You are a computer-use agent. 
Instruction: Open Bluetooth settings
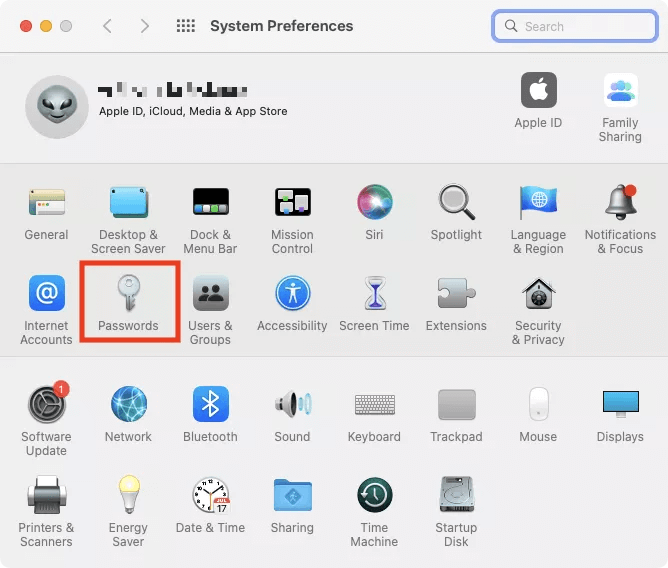click(210, 405)
